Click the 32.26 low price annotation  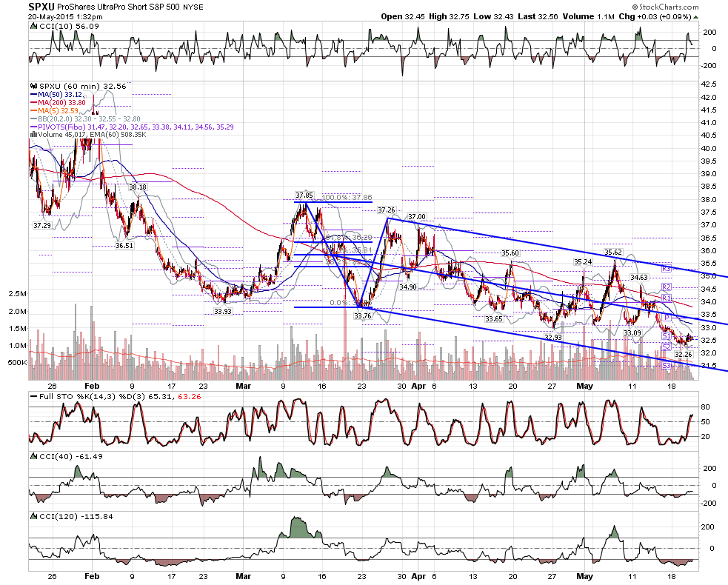(684, 355)
